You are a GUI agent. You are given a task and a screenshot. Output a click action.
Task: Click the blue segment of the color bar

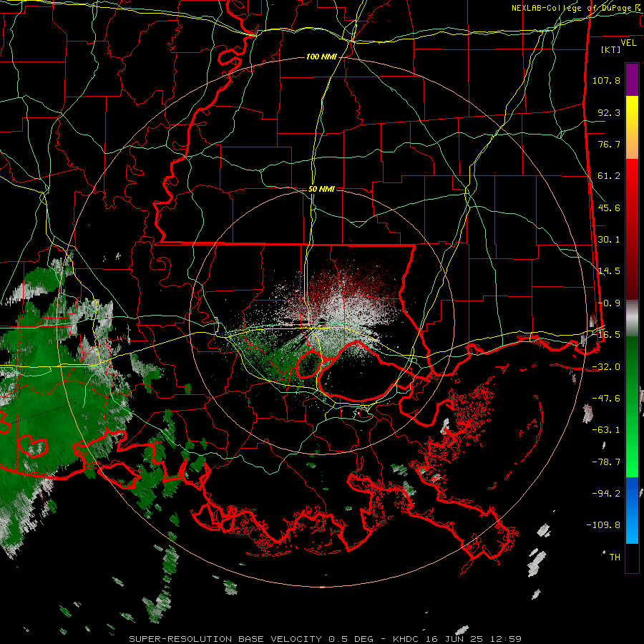point(632,510)
